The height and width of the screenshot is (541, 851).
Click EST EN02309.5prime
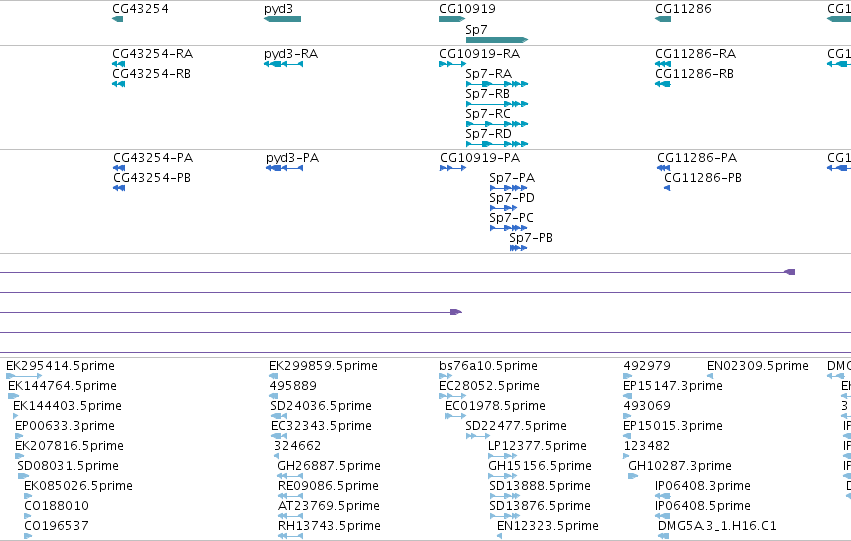click(x=710, y=376)
